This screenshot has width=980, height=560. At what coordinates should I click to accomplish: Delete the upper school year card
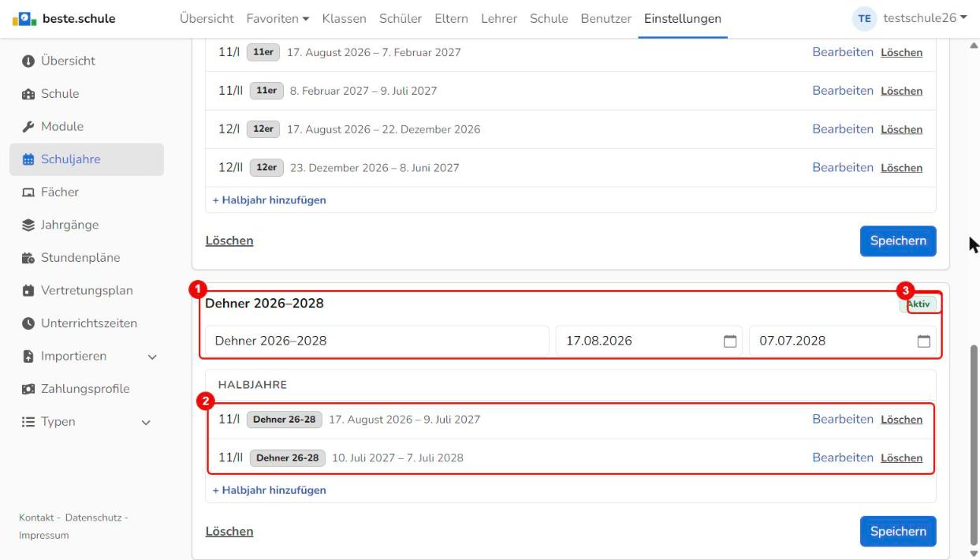pyautogui.click(x=229, y=241)
